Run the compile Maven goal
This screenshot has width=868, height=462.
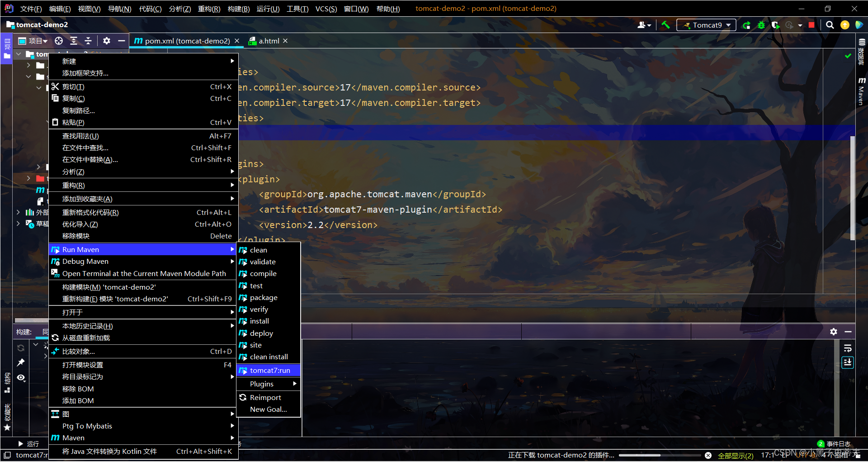click(x=269, y=273)
